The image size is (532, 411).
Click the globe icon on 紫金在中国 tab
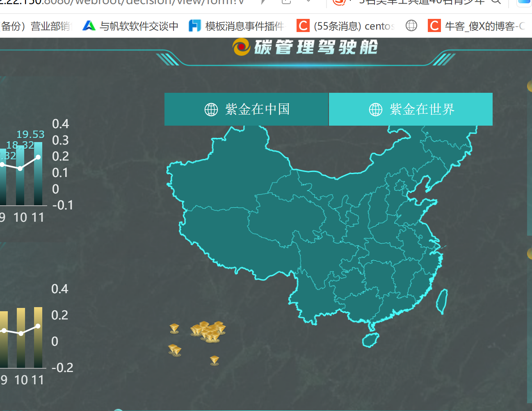click(211, 110)
